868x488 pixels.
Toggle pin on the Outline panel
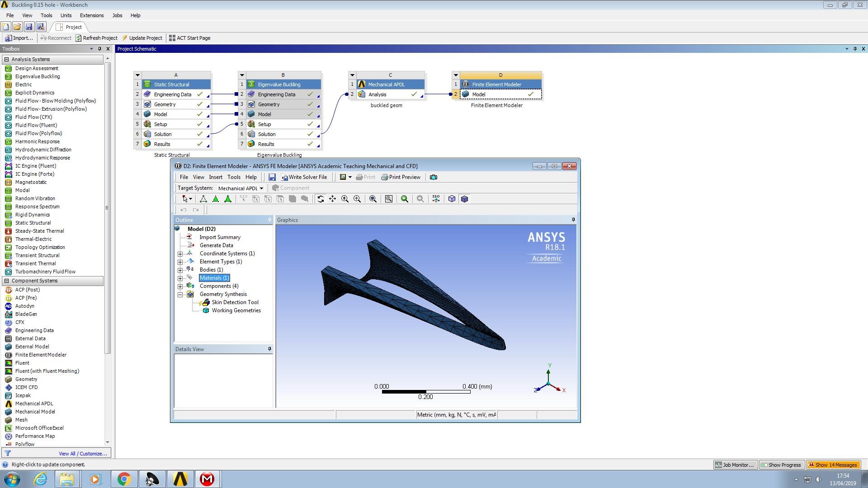point(269,220)
